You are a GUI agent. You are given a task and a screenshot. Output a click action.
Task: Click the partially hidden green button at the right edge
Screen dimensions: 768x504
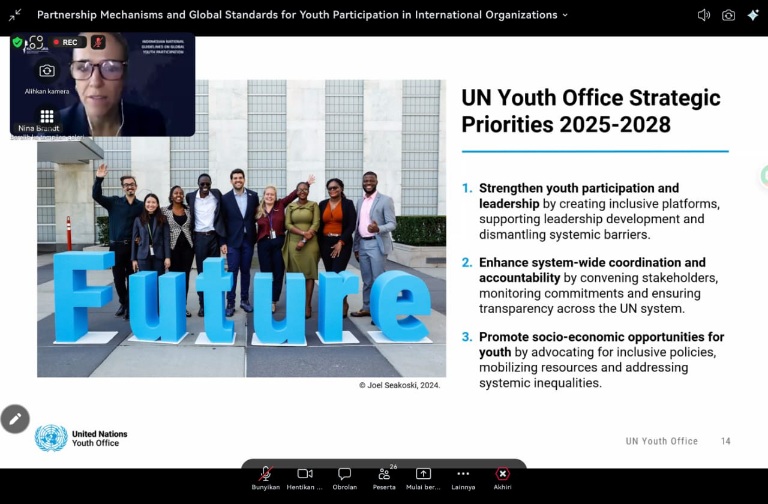764,176
